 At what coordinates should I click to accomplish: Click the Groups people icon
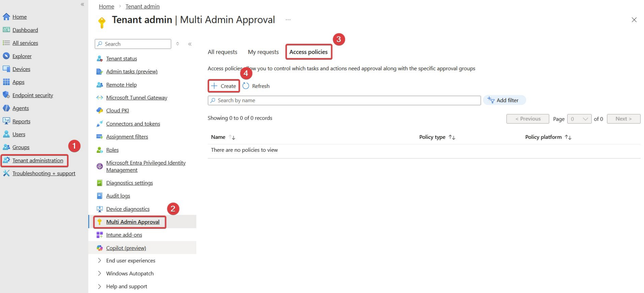pyautogui.click(x=6, y=147)
